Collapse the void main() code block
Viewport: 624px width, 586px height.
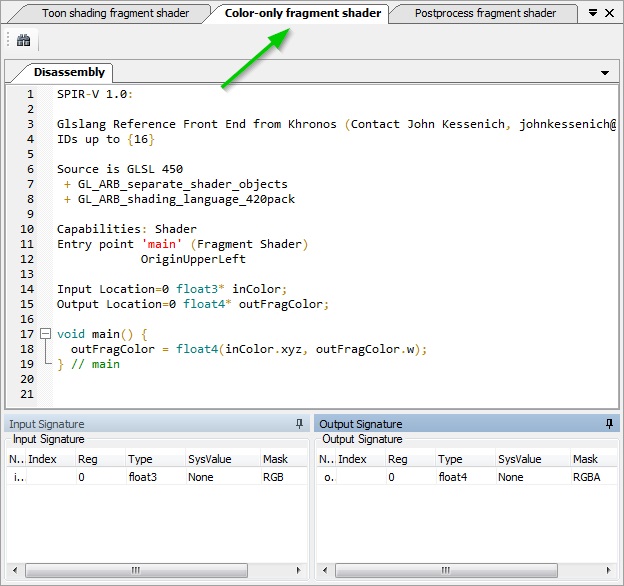pyautogui.click(x=46, y=334)
